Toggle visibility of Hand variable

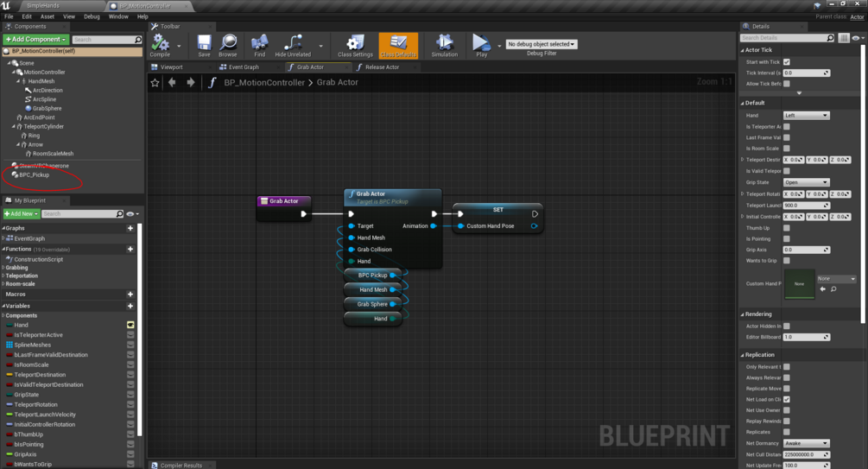130,325
